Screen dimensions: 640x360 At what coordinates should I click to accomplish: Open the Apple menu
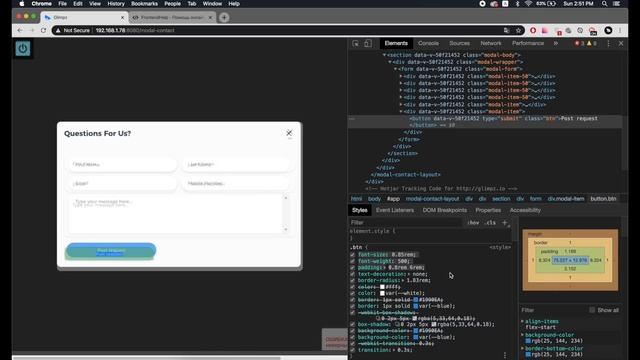[22, 4]
